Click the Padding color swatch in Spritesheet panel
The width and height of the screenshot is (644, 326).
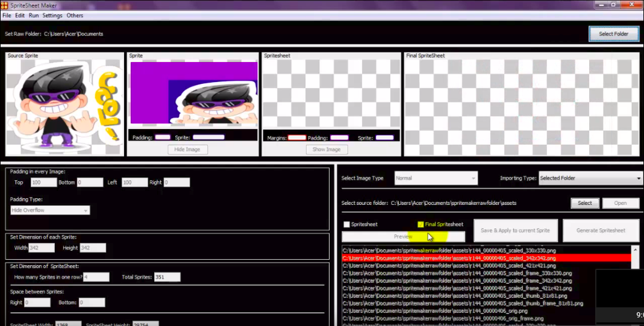(339, 138)
